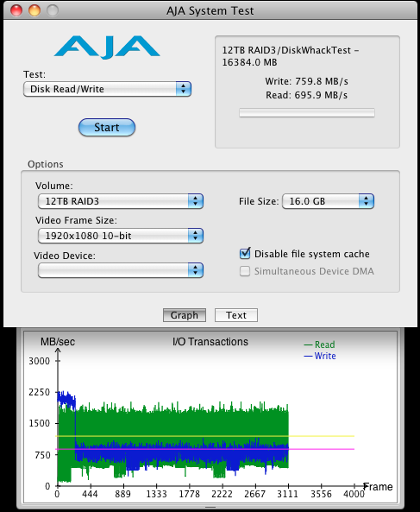Image resolution: width=420 pixels, height=512 pixels.
Task: Click the 12TB RAID3/DiskWhackTest path text
Action: coord(291,56)
